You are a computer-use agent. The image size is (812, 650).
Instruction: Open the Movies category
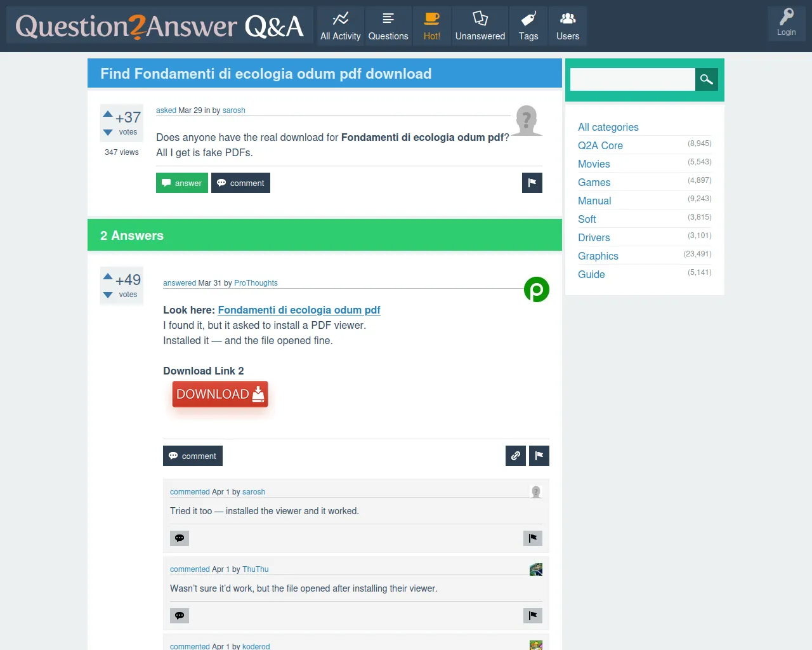[x=594, y=164]
